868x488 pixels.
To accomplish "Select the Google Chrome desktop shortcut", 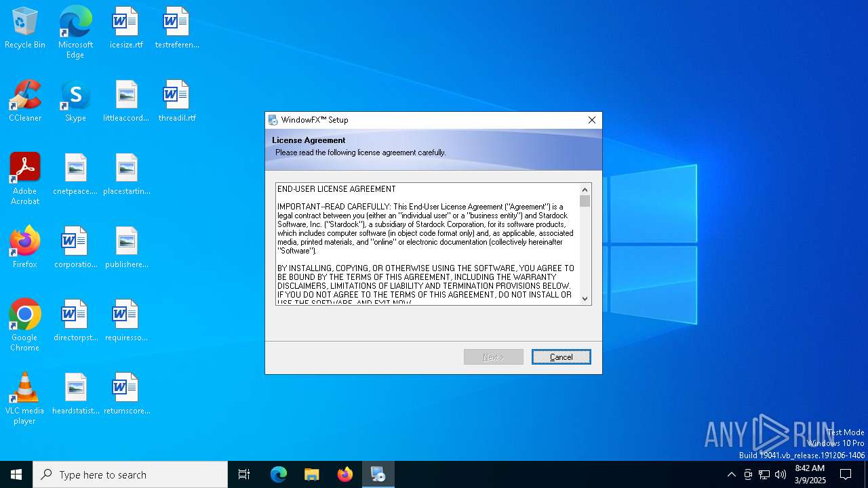I will 25,325.
